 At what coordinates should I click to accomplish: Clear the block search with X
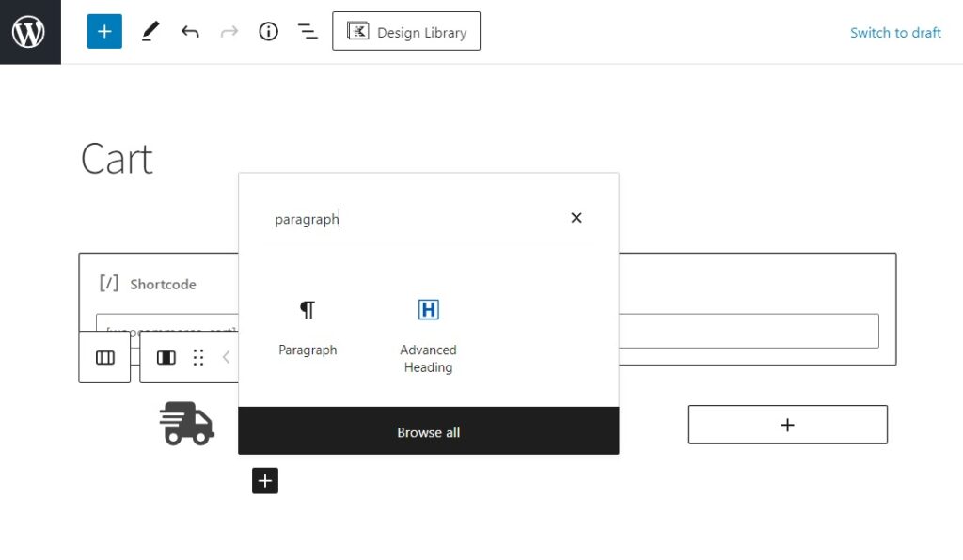[576, 218]
